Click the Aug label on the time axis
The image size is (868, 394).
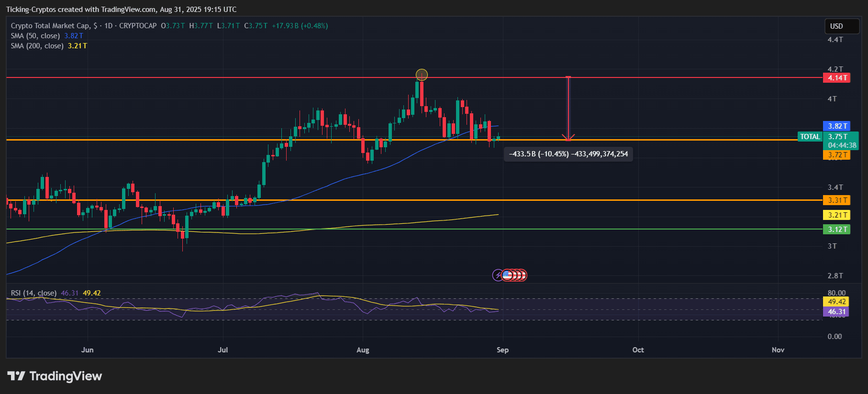click(x=363, y=350)
